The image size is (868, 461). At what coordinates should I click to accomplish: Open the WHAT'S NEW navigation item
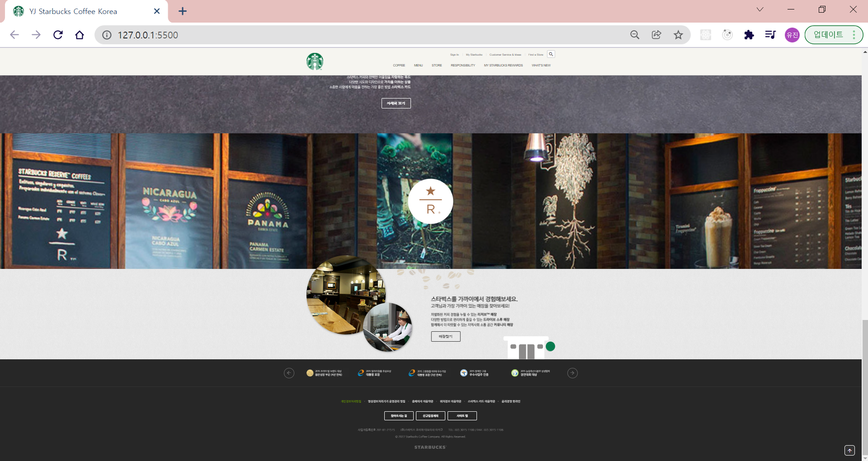click(x=541, y=66)
